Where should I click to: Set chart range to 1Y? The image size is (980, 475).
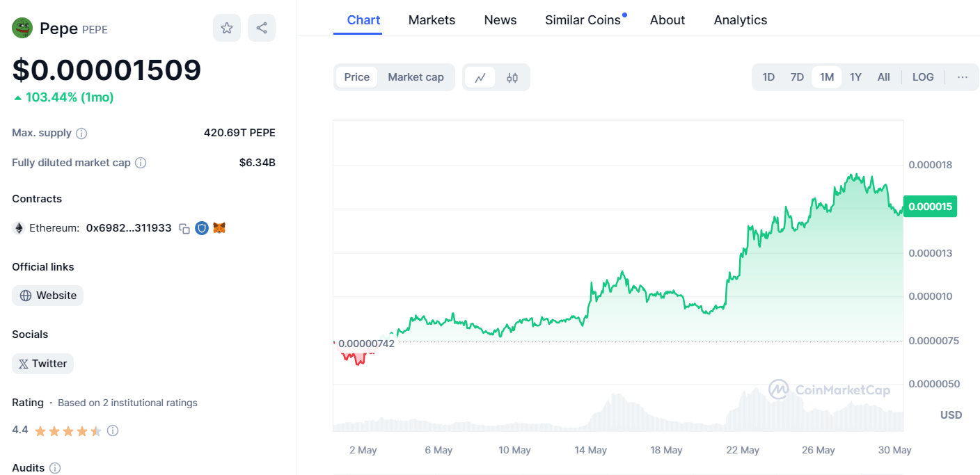[855, 77]
